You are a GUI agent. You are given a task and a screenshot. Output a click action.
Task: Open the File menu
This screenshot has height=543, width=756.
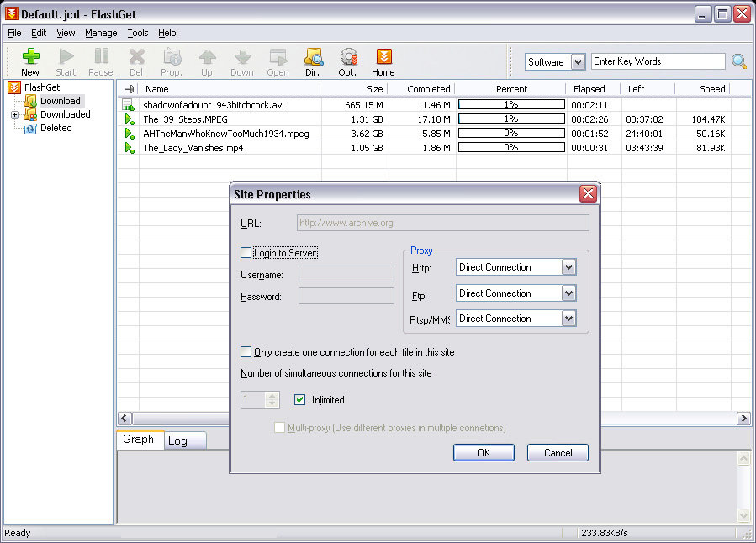click(14, 33)
